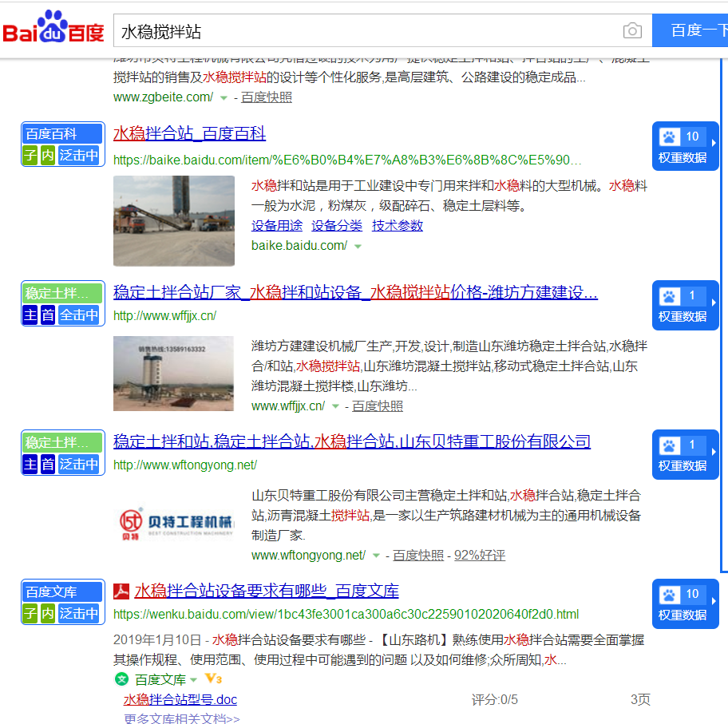Viewport: 728px width, 724px height.
Task: Open image search via the camera icon
Action: click(632, 30)
